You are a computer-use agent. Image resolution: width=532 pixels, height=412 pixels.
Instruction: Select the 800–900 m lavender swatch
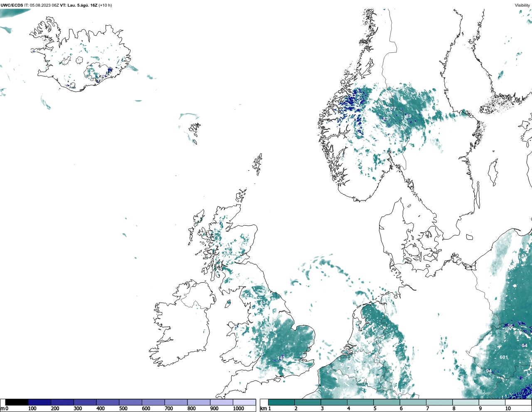[x=199, y=402]
